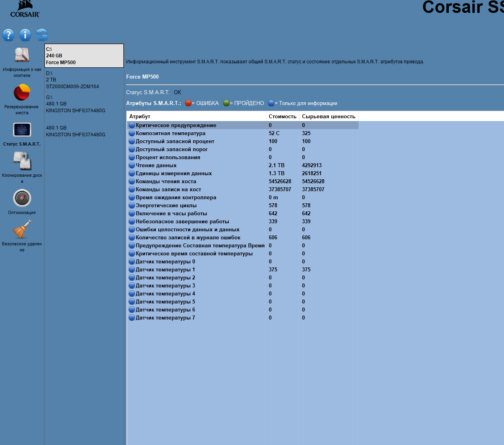Click the Стоимость column header
Image resolution: width=504 pixels, height=445 pixels.
coord(282,116)
